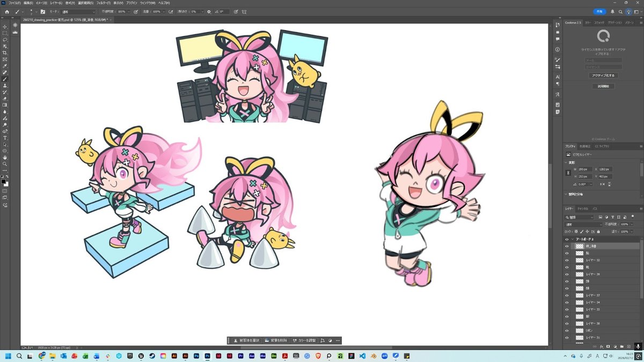Viewport: 644px width, 362px height.
Task: Select the Lasso tool
Action: 5,40
